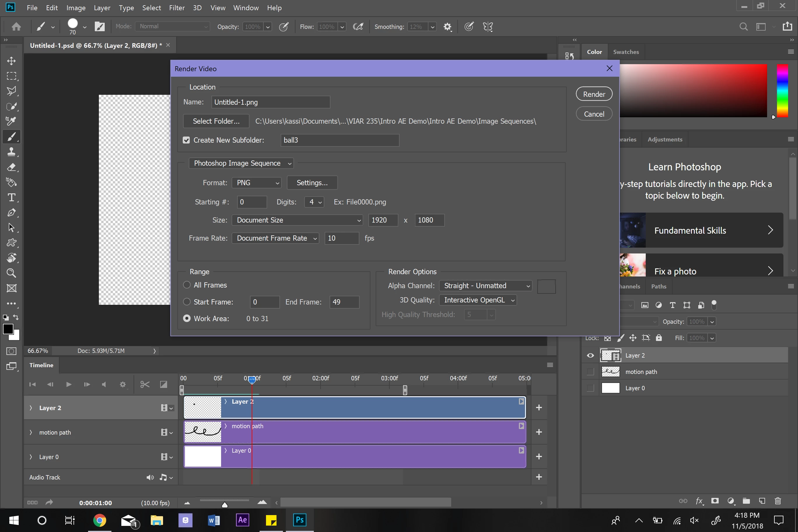Select the Eraser tool in toolbar
The image size is (798, 532).
click(11, 167)
